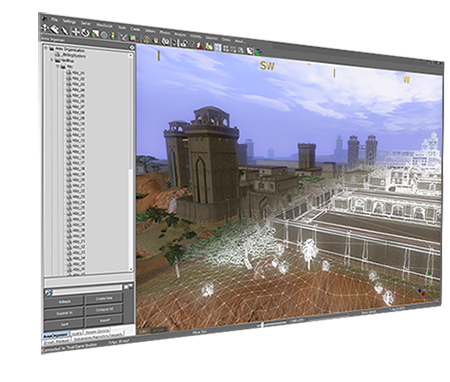Open the File menu
This screenshot has height=382, width=450.
click(55, 19)
